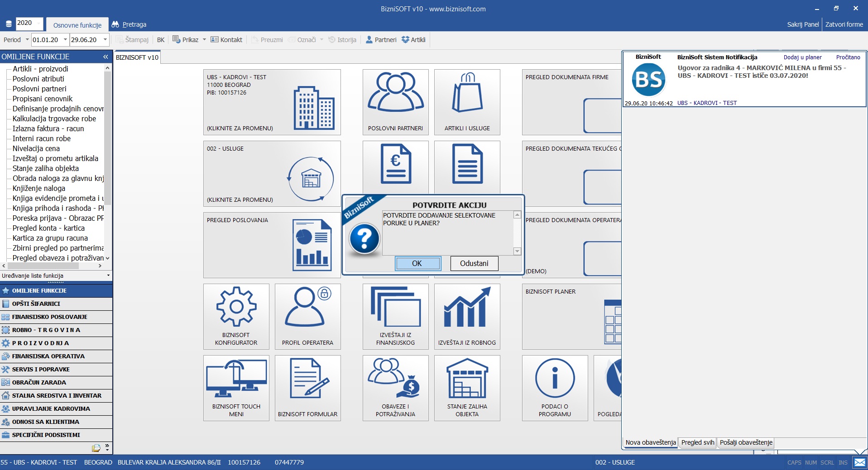
Task: Open Obračun Zarada sidebar section
Action: click(x=56, y=382)
